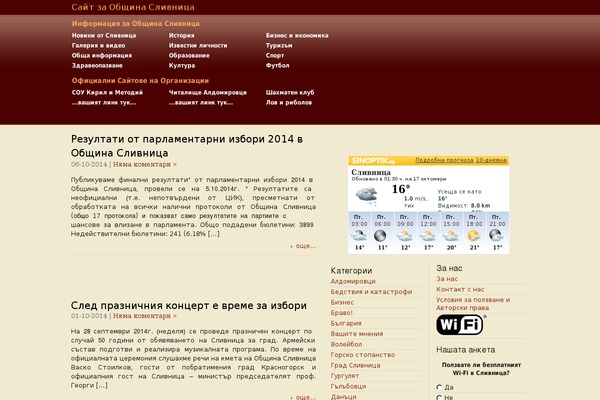Click the Wi-Fi logo image

461,325
